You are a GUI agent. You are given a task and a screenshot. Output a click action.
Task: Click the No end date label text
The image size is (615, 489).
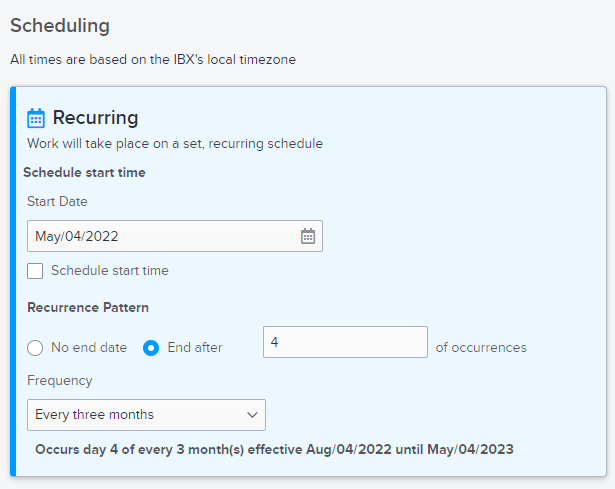point(89,347)
